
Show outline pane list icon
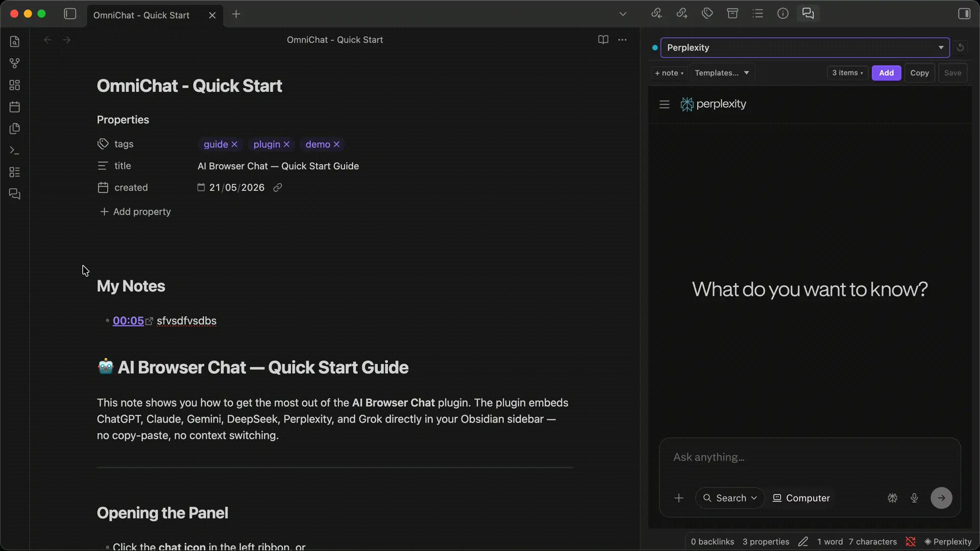pyautogui.click(x=758, y=14)
